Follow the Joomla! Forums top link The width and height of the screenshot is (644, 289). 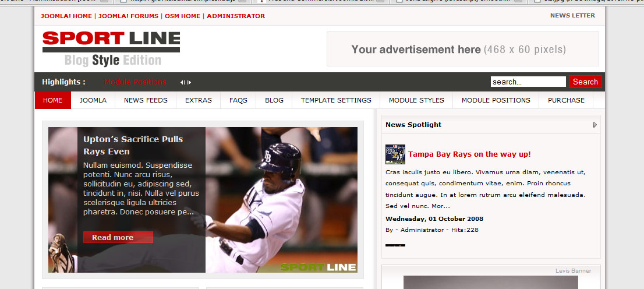pos(128,16)
